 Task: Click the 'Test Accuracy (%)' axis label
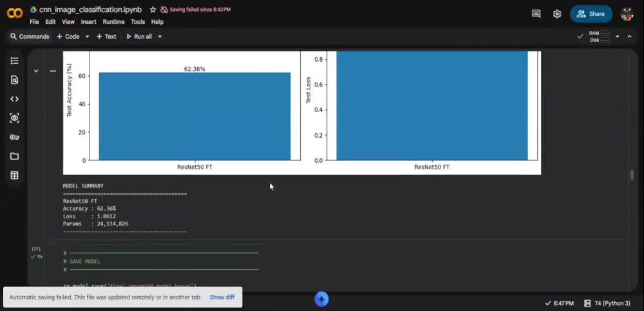point(69,90)
